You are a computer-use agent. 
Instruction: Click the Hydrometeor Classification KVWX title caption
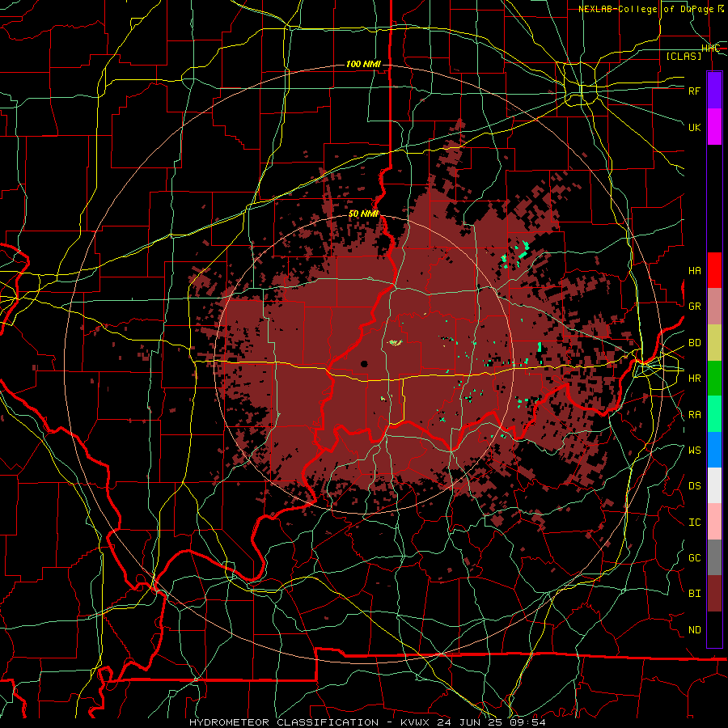coord(367,722)
